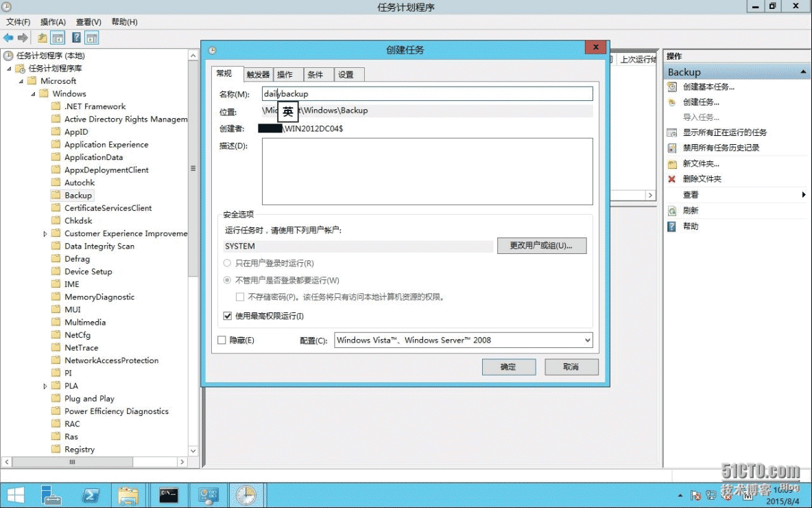Expand the PLA tree folder

click(45, 386)
